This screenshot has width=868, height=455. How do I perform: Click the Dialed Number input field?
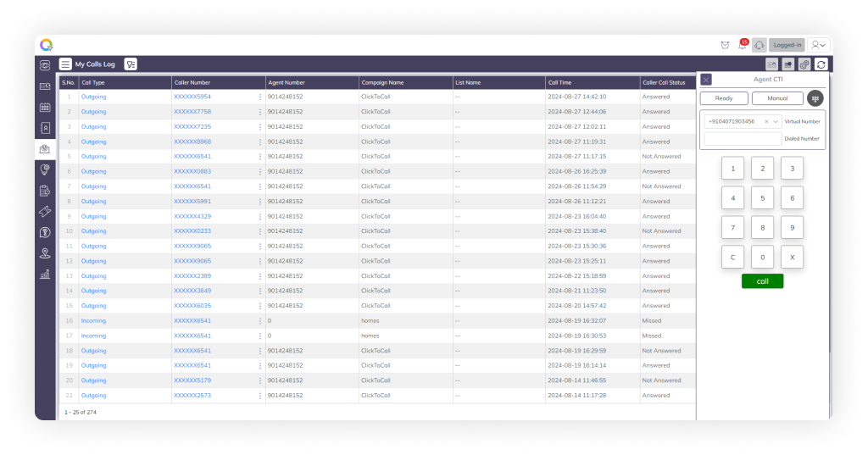coord(743,138)
